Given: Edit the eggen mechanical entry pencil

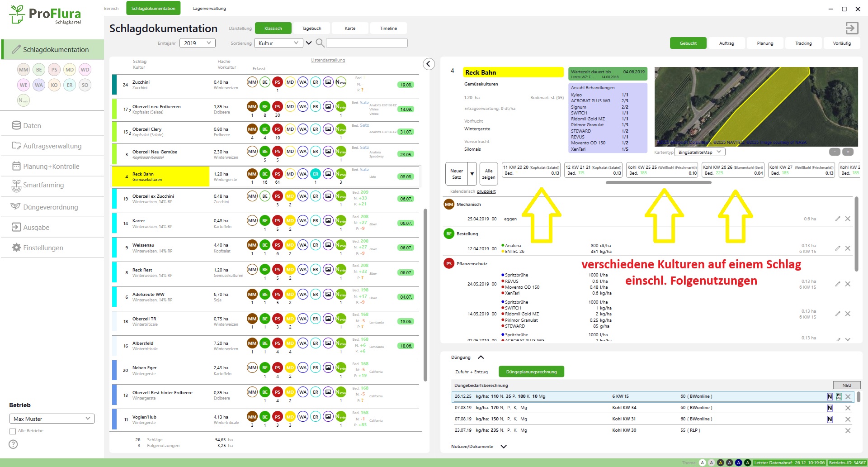Looking at the screenshot, I should pyautogui.click(x=837, y=219).
